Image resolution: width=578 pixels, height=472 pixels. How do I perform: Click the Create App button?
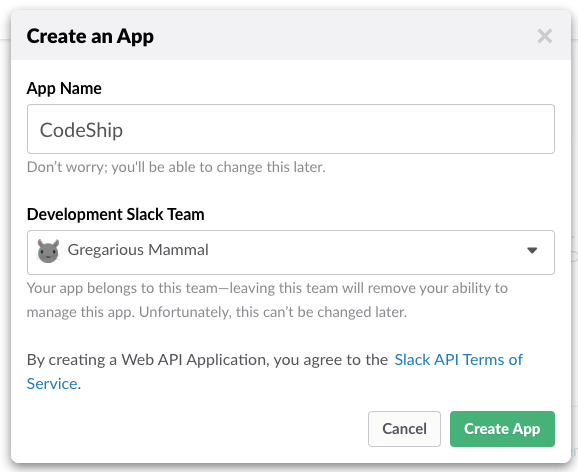tap(502, 429)
